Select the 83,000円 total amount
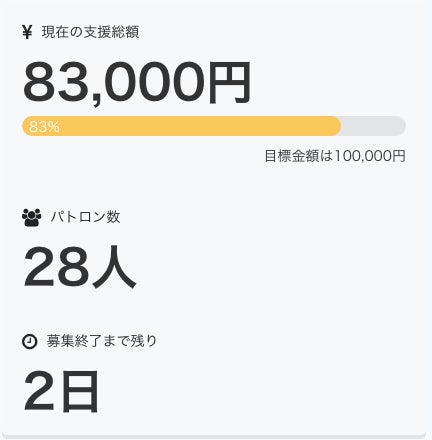Screen dimensions: 432x440 [137, 83]
